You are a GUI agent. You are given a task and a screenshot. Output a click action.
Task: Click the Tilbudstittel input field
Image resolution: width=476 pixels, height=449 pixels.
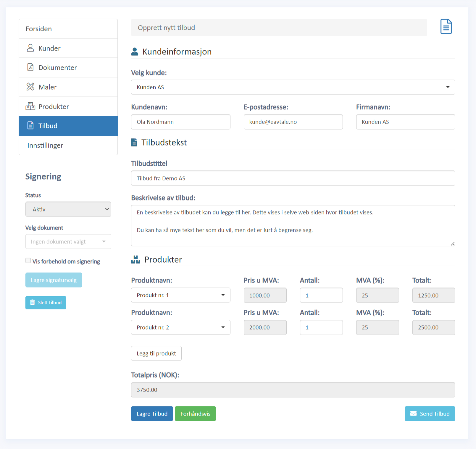293,178
